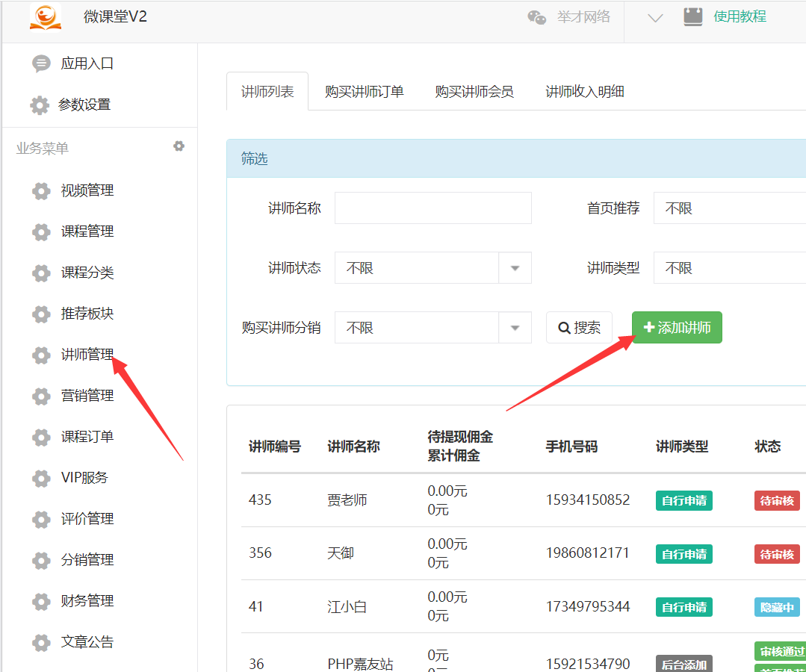Open the 讲师类型 filter dropdown
806x672 pixels.
pos(729,267)
